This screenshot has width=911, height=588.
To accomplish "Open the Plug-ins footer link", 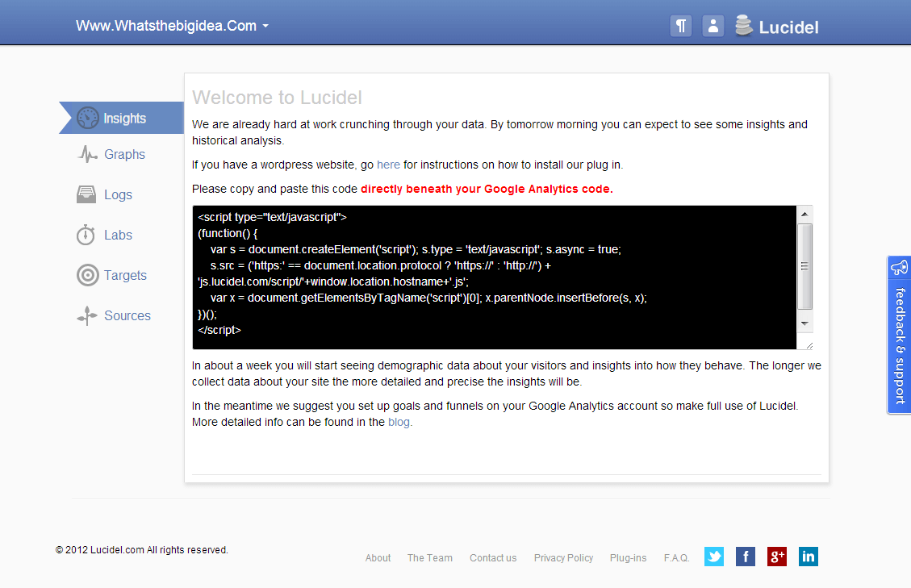I will [628, 558].
